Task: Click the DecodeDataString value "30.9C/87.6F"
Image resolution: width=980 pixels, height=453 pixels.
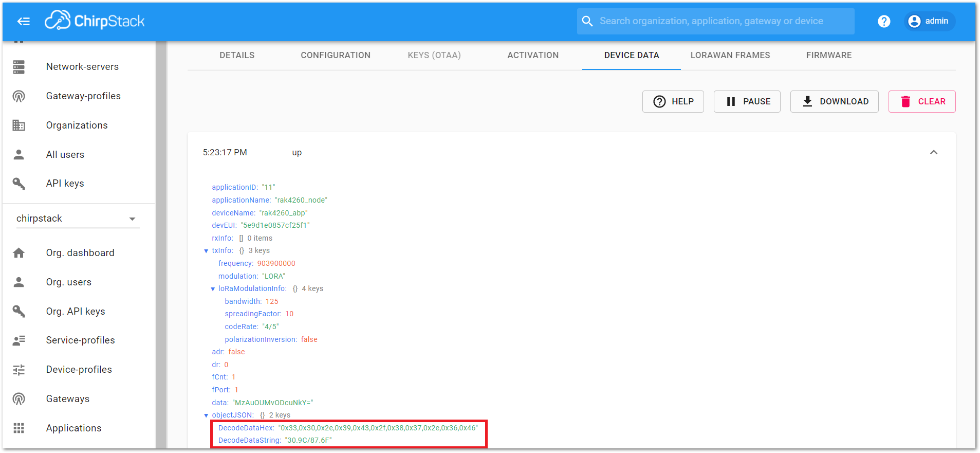Action: [308, 440]
